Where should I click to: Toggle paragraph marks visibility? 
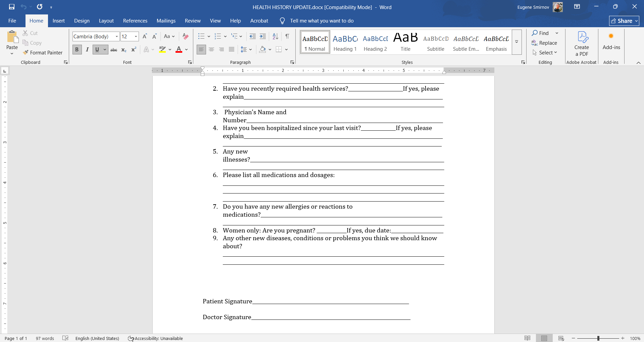click(x=287, y=36)
